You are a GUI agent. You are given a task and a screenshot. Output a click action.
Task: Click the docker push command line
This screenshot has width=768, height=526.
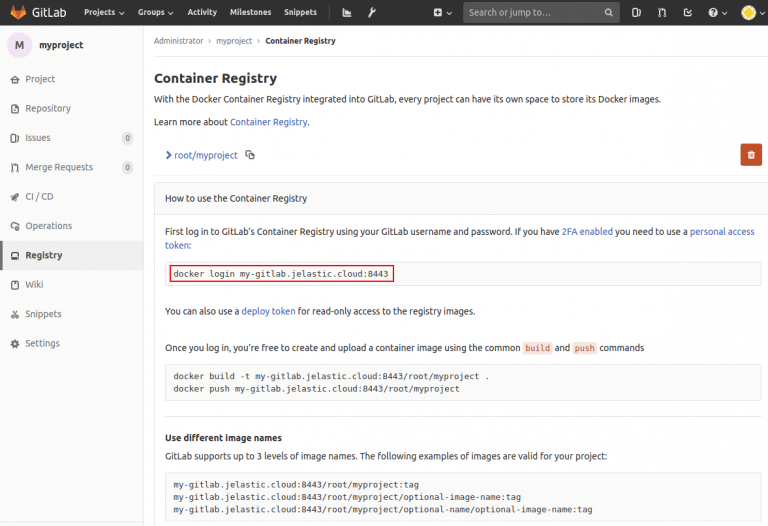[316, 389]
